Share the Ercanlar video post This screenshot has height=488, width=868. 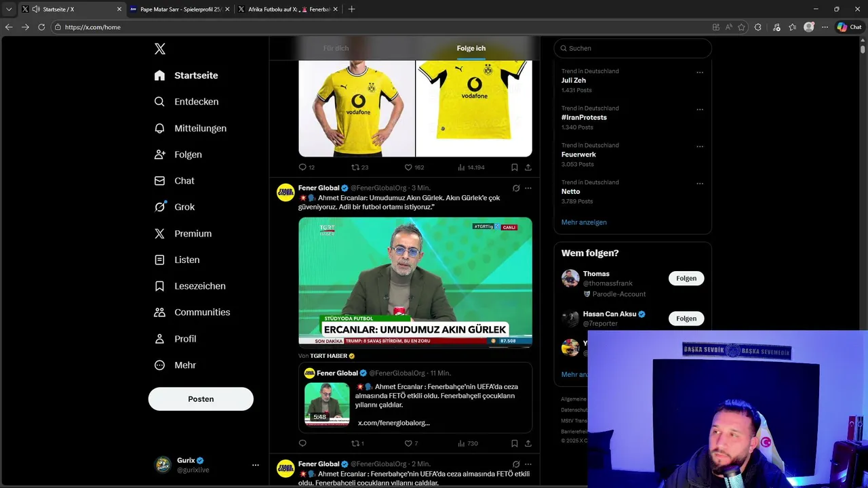pos(528,443)
